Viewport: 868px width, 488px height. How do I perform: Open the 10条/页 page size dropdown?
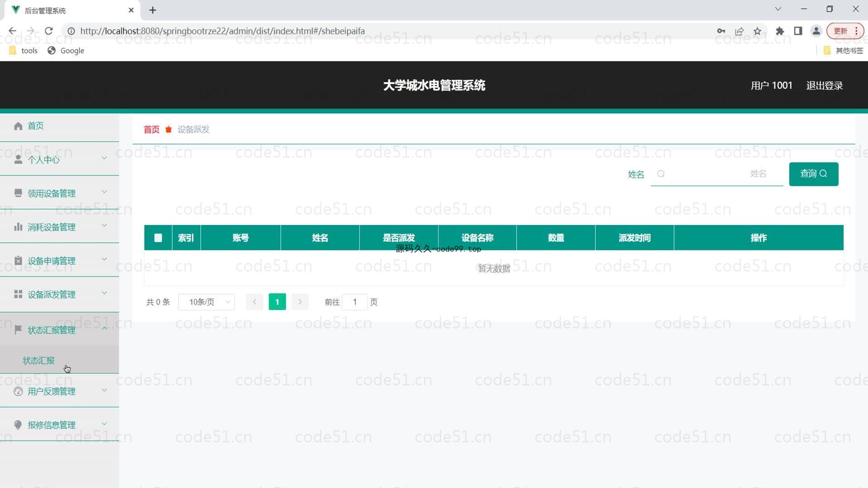[207, 302]
